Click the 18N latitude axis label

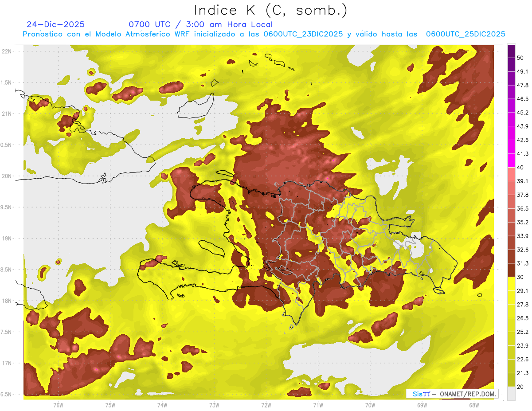pos(8,301)
